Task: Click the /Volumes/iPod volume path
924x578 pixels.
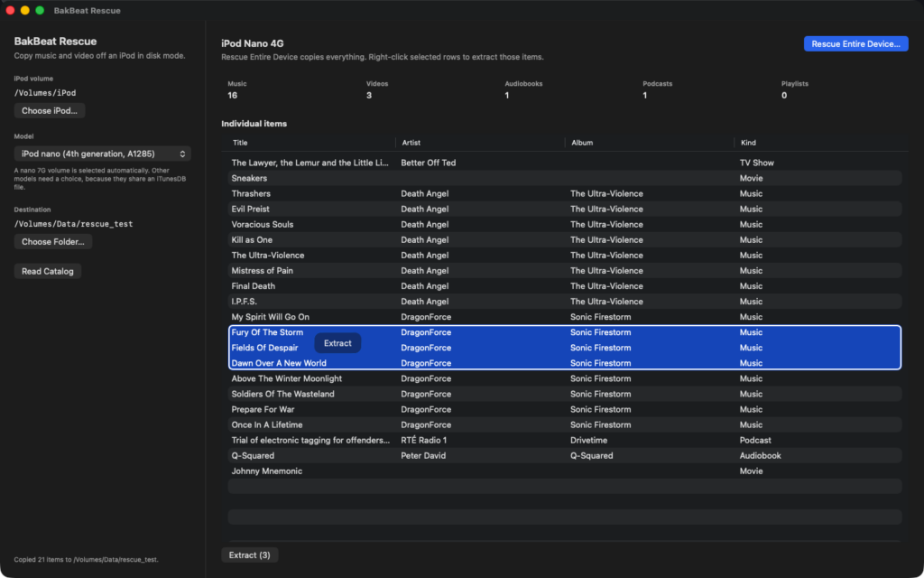Action: coord(45,93)
